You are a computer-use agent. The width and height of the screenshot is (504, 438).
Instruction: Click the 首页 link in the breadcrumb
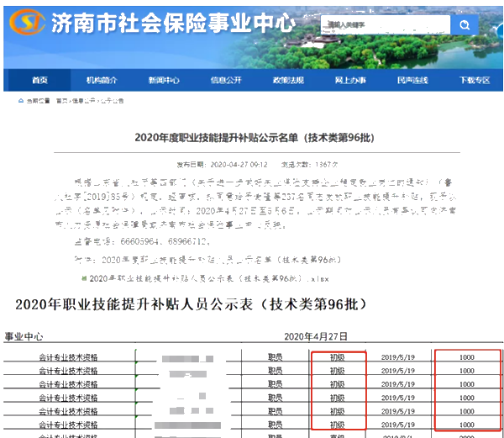pos(61,101)
